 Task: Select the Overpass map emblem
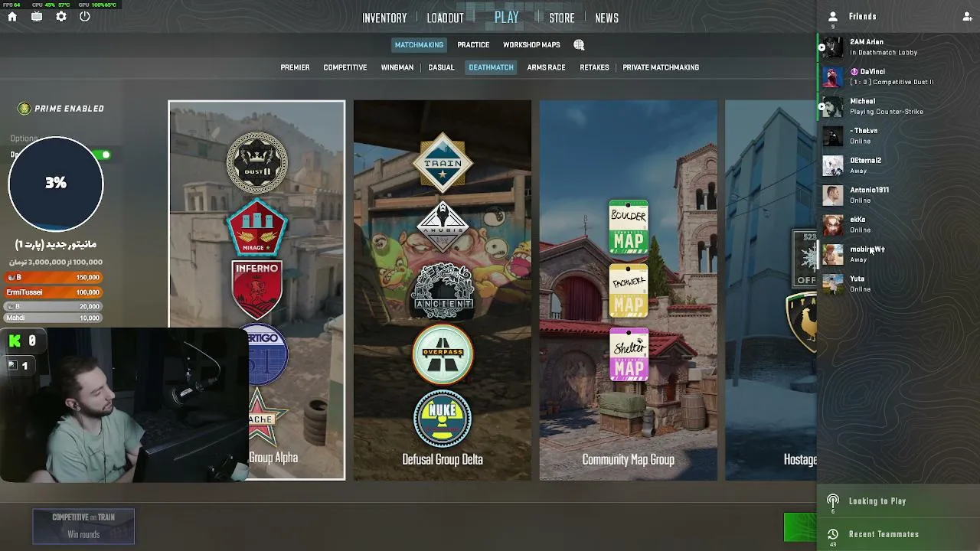(443, 354)
